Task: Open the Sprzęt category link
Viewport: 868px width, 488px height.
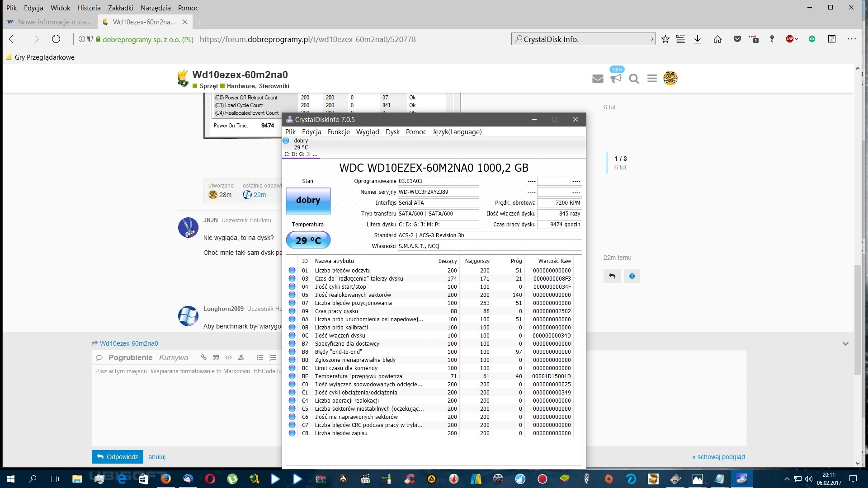Action: 208,86
